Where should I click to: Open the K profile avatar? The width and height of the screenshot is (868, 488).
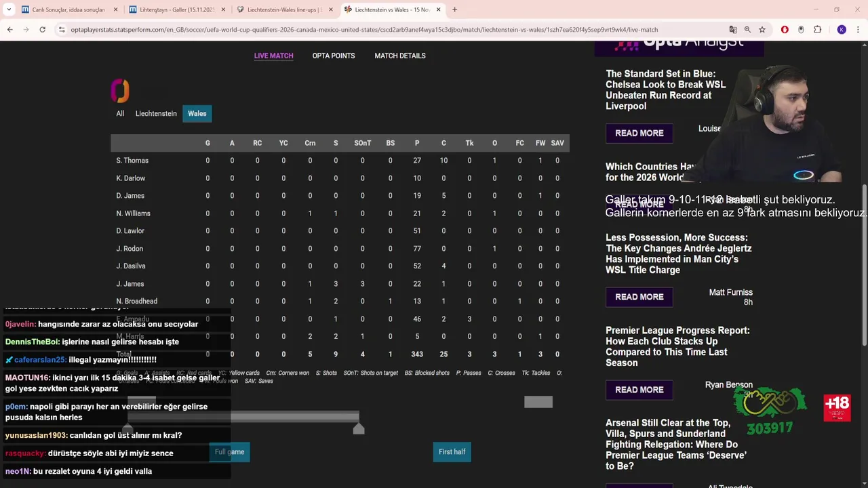(x=842, y=30)
